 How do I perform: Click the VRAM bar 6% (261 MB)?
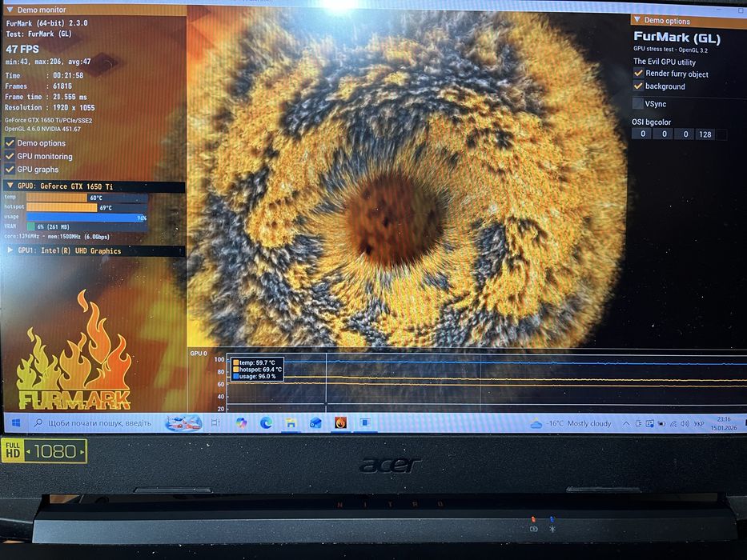(86, 226)
